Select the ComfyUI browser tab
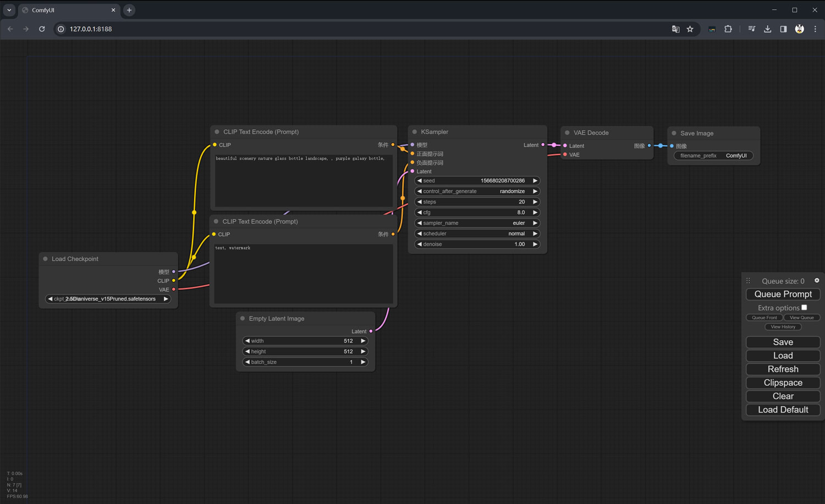 [x=68, y=10]
